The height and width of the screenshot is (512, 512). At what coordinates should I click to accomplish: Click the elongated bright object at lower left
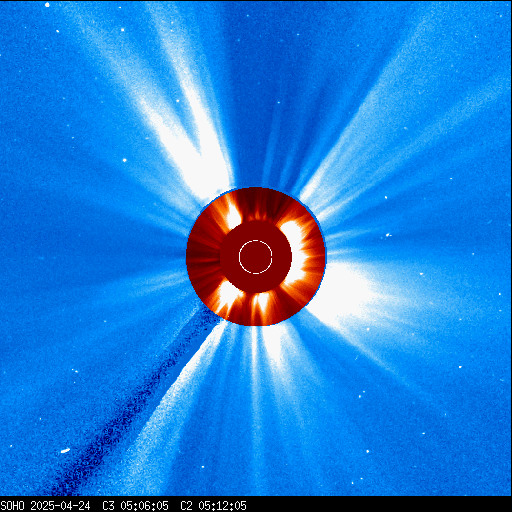(x=65, y=451)
